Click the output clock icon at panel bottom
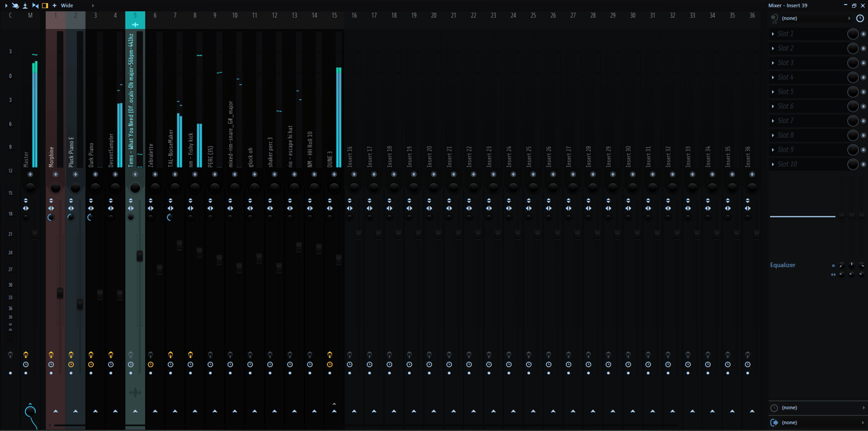 point(774,408)
